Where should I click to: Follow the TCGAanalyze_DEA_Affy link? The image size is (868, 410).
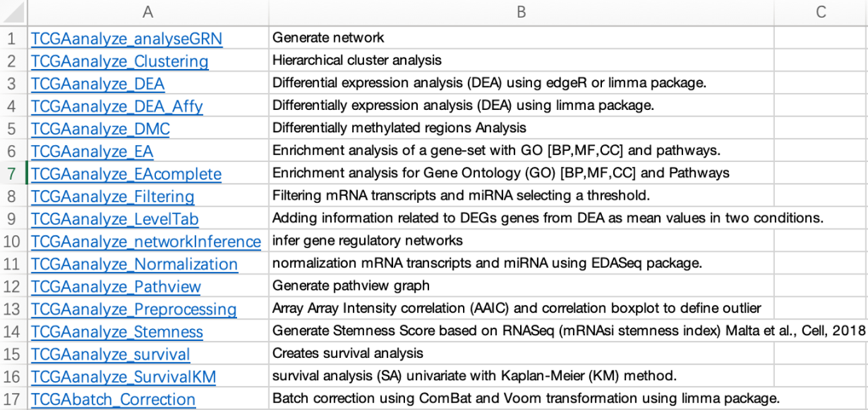click(x=117, y=107)
